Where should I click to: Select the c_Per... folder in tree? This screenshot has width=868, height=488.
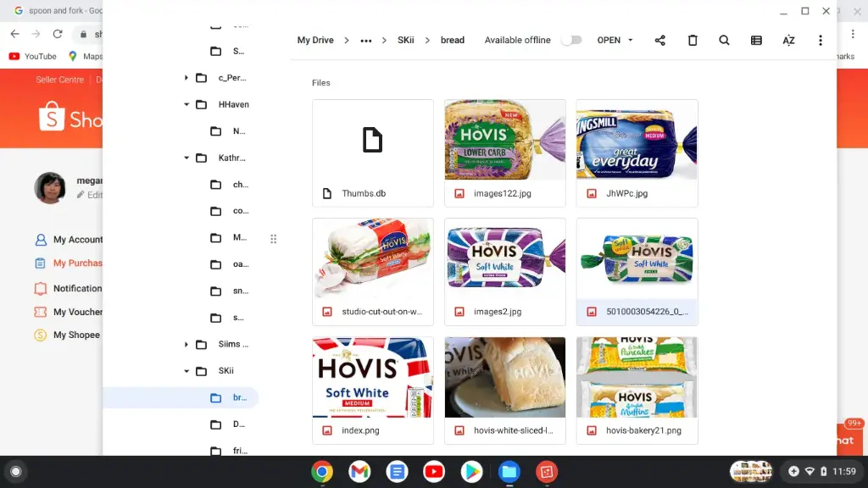223,78
